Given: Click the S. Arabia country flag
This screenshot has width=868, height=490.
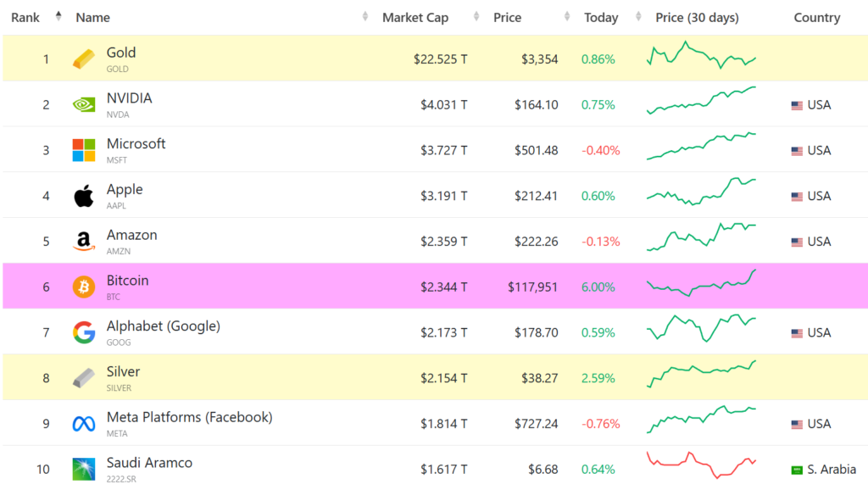Looking at the screenshot, I should pos(797,470).
